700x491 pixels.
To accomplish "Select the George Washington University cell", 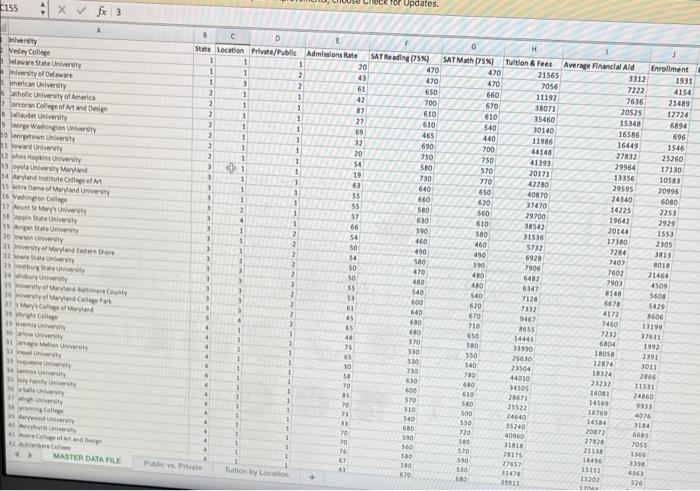I will coord(53,128).
